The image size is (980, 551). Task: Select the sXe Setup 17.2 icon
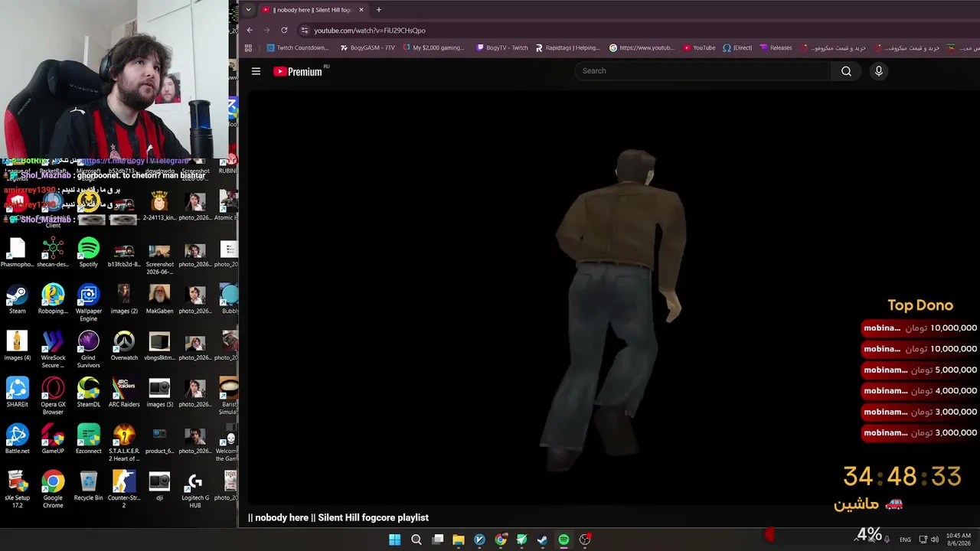pyautogui.click(x=17, y=490)
